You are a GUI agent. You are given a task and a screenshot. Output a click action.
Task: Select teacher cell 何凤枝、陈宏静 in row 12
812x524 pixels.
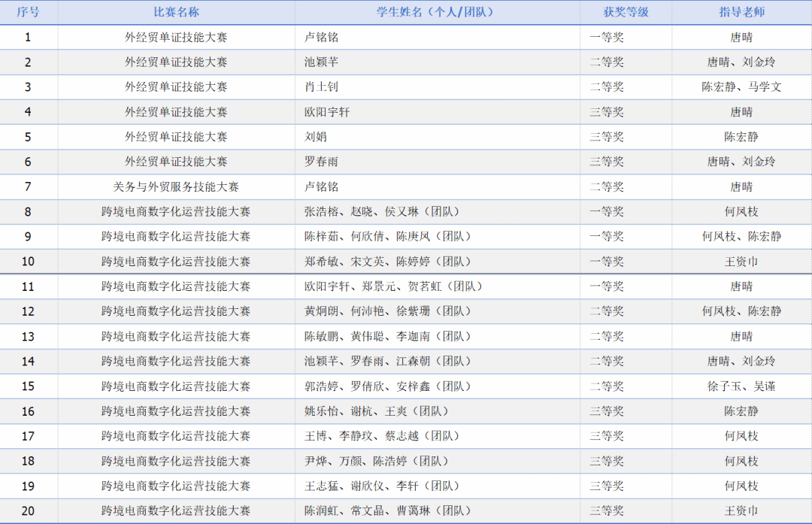pos(741,311)
